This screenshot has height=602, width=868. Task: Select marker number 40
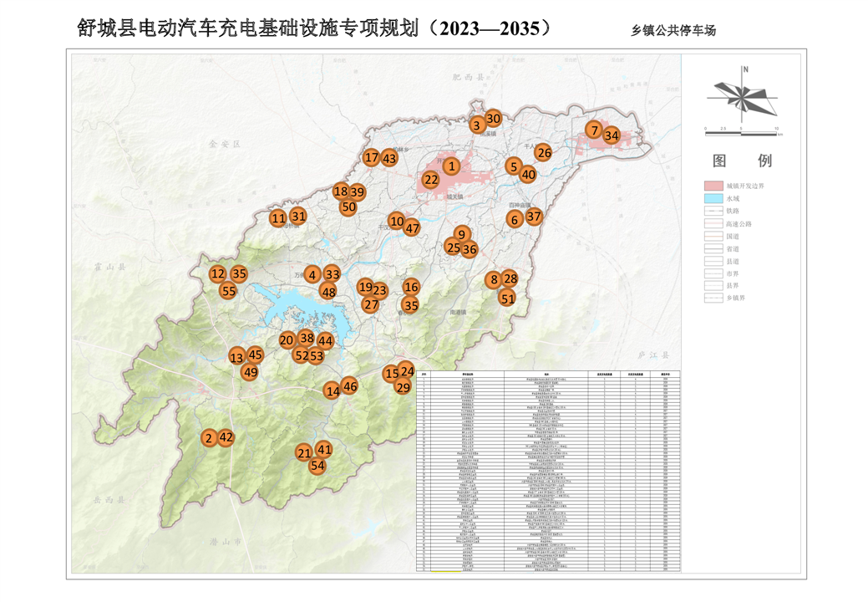coord(528,175)
